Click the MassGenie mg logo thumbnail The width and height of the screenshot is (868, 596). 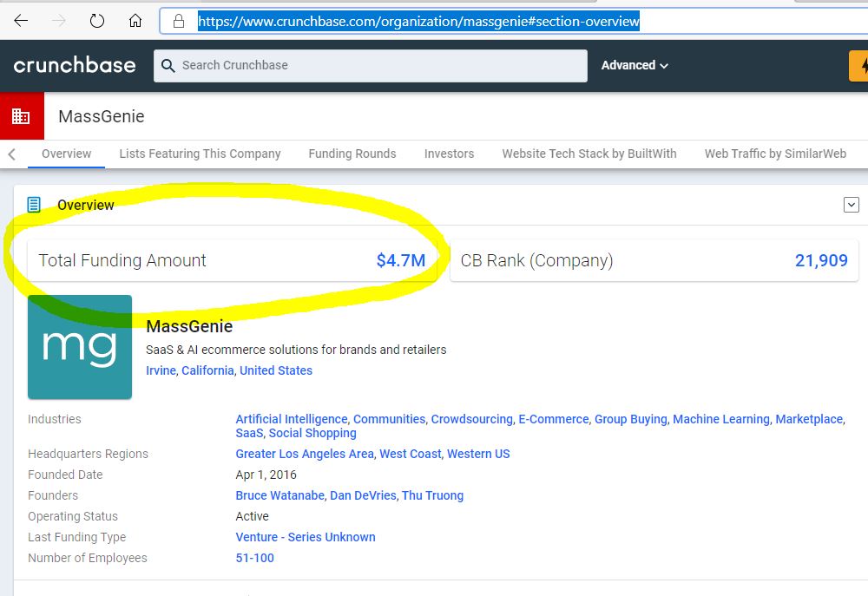pyautogui.click(x=80, y=347)
